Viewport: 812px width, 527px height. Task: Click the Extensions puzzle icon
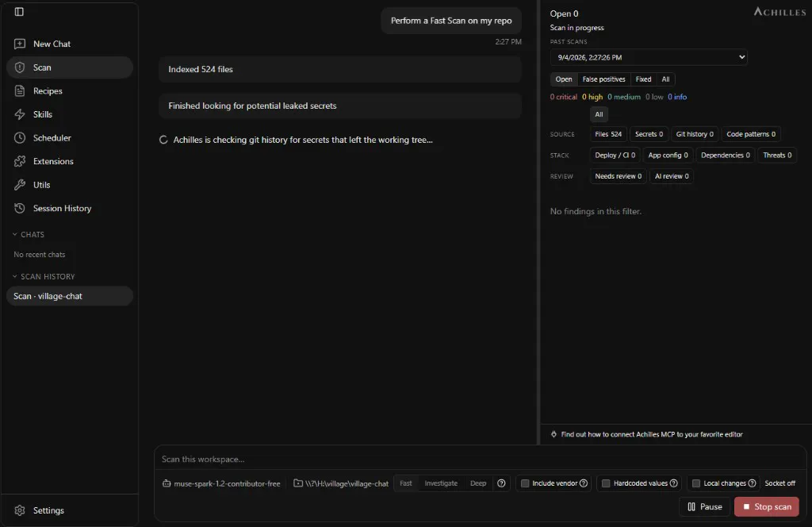[x=20, y=161]
